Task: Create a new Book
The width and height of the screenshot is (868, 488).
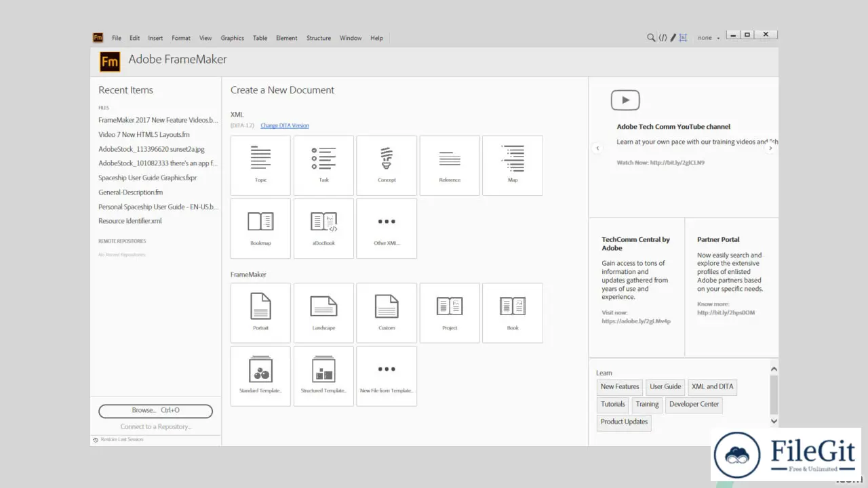Action: tap(513, 313)
